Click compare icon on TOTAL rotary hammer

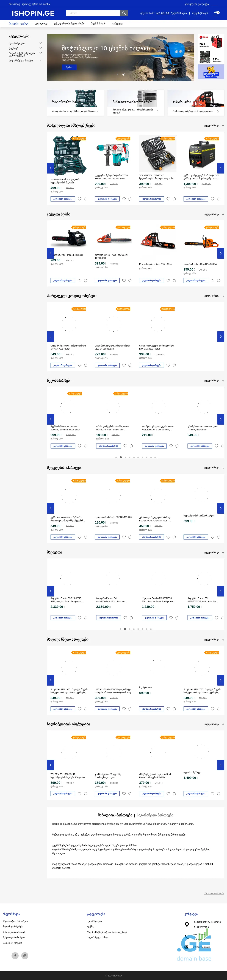click(x=130, y=199)
